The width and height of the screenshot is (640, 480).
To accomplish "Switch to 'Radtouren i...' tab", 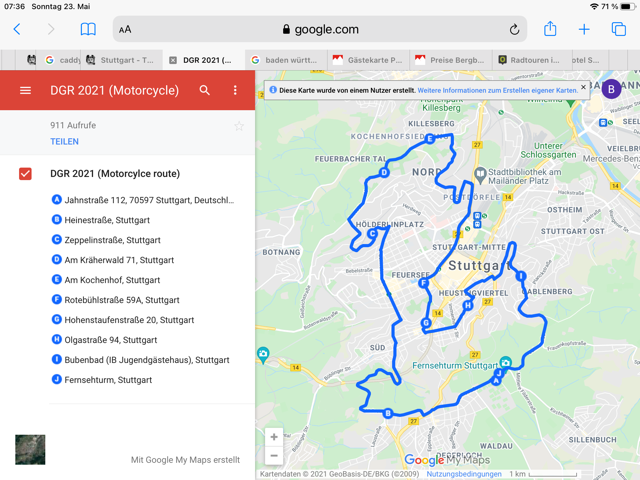I will pos(531,60).
